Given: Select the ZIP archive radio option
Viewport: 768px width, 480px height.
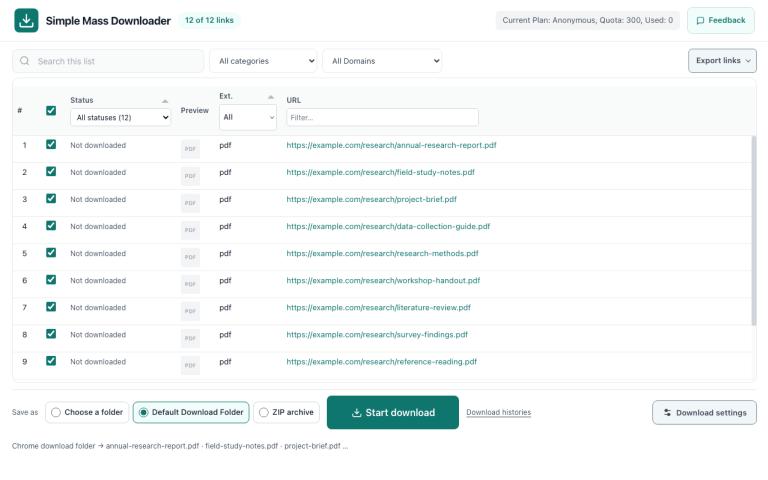Looking at the screenshot, I should pyautogui.click(x=264, y=412).
